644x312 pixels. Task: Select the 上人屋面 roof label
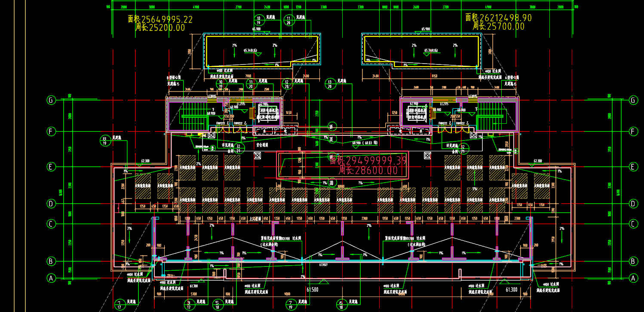256,218
